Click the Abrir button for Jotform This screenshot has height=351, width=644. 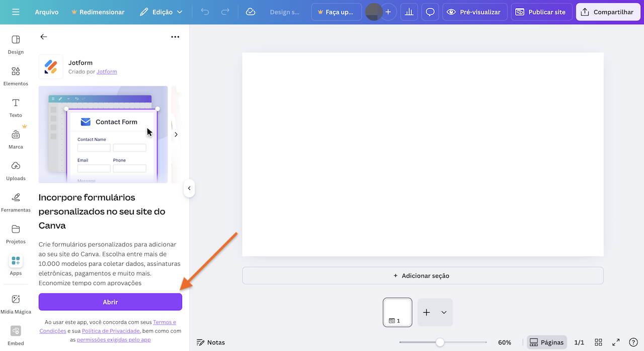(110, 302)
